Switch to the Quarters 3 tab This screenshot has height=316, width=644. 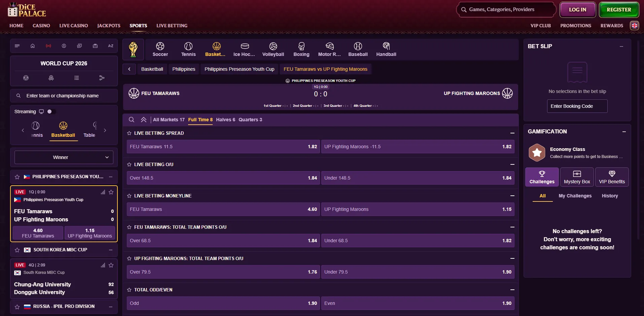click(x=250, y=120)
